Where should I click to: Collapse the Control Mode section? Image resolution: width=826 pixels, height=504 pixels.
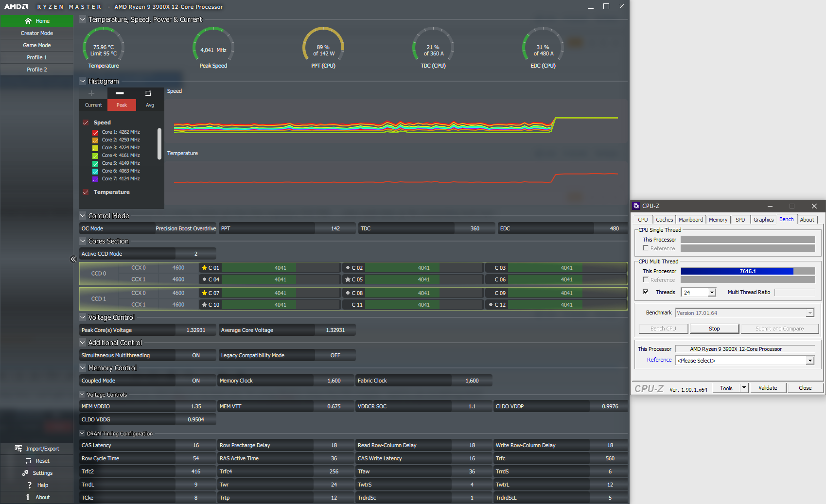click(x=83, y=216)
